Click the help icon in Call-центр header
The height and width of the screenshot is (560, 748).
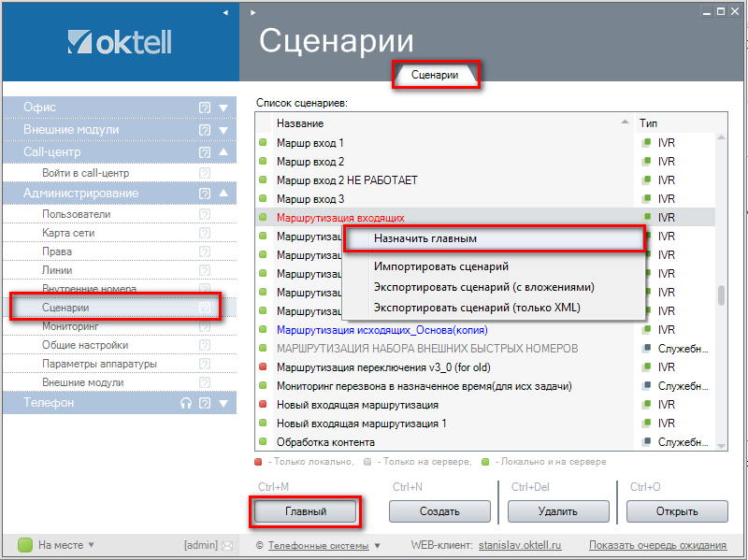pyautogui.click(x=205, y=151)
